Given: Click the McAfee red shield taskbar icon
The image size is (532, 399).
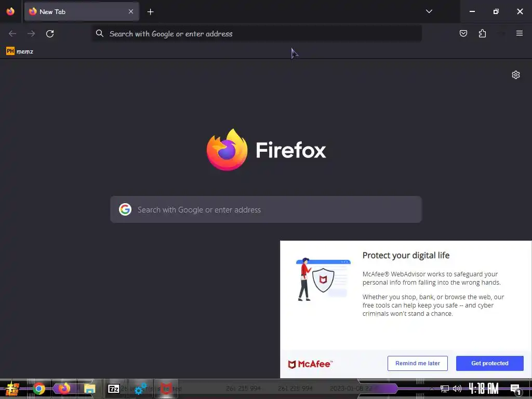Looking at the screenshot, I should pos(166,389).
